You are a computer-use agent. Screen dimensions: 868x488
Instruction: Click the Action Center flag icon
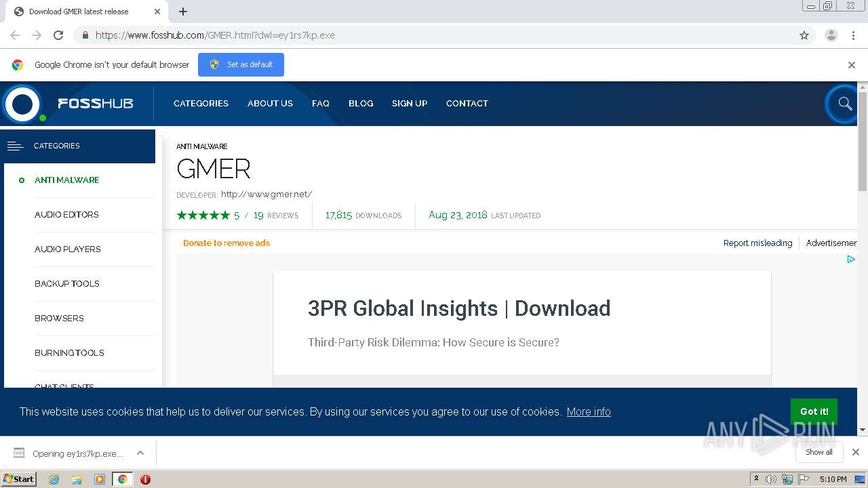804,479
